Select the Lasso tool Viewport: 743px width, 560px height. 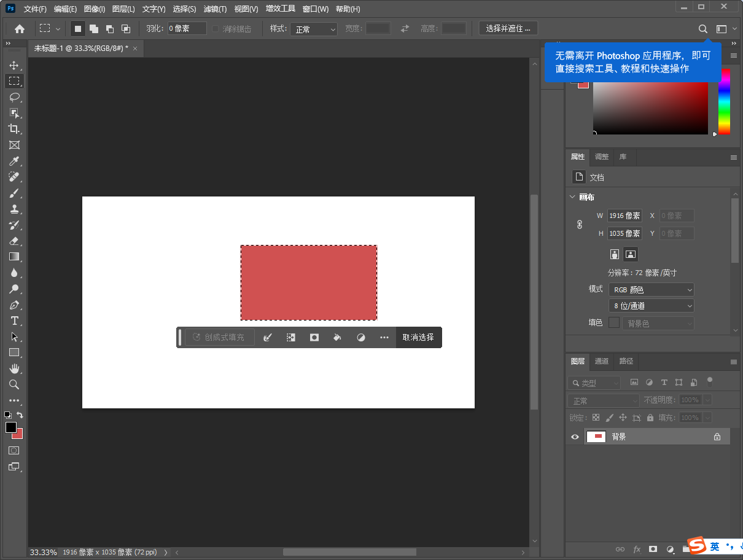click(14, 97)
